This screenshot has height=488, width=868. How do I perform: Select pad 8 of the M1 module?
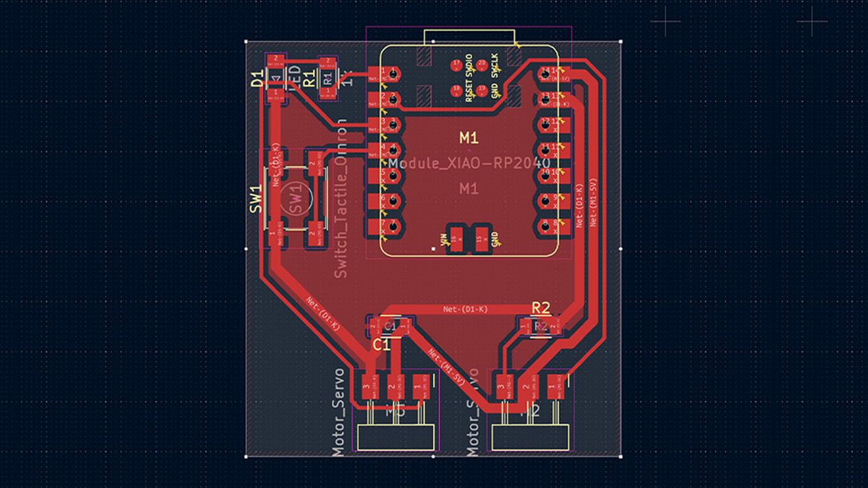(x=553, y=226)
